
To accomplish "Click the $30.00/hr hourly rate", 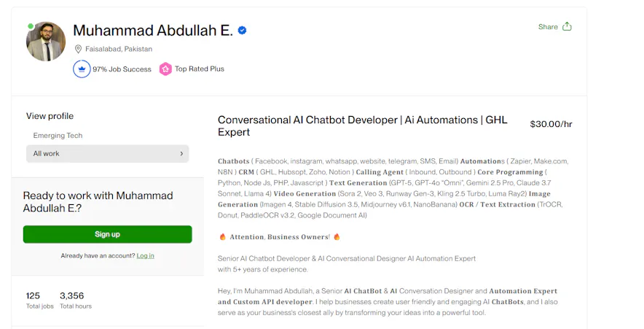I will point(551,124).
